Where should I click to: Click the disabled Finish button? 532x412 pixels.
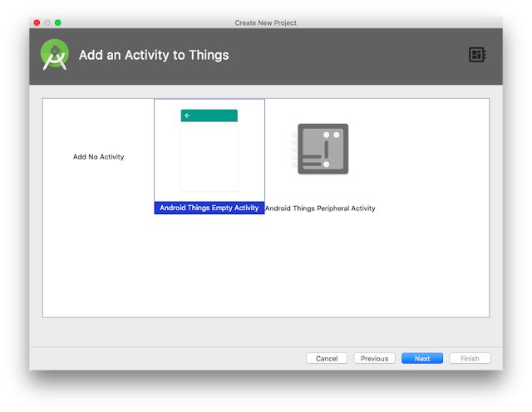[x=470, y=358]
